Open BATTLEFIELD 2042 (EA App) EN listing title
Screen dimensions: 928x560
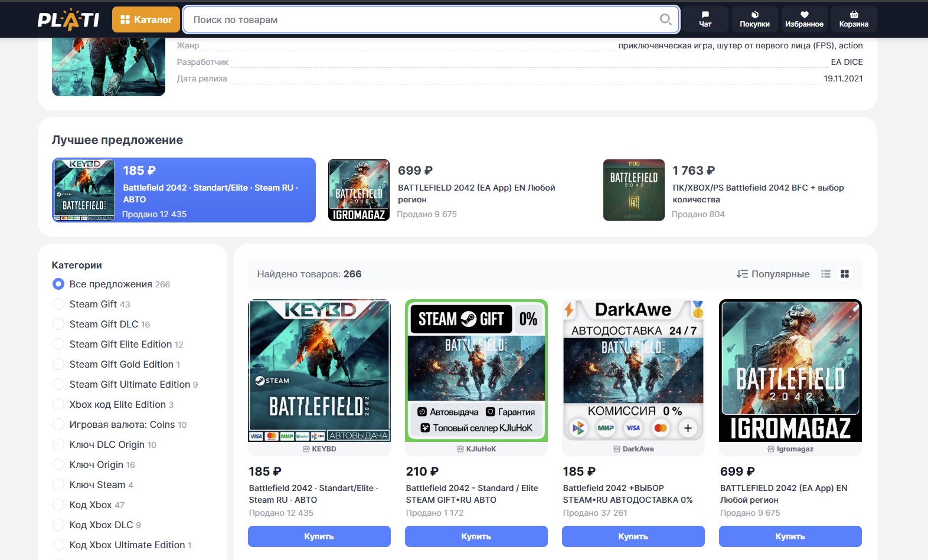coord(783,494)
